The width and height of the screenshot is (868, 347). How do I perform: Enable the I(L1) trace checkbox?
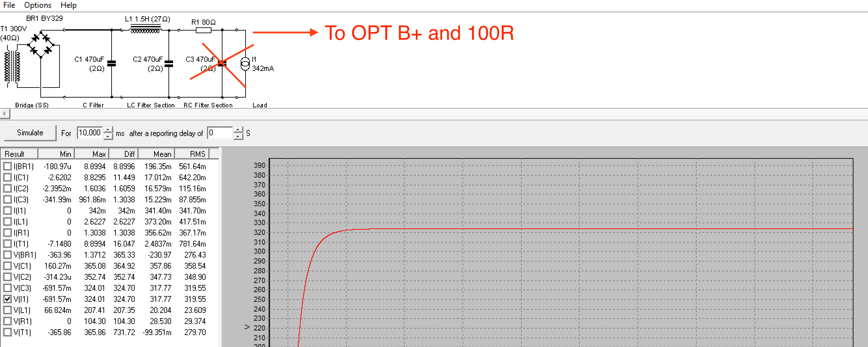(x=7, y=222)
